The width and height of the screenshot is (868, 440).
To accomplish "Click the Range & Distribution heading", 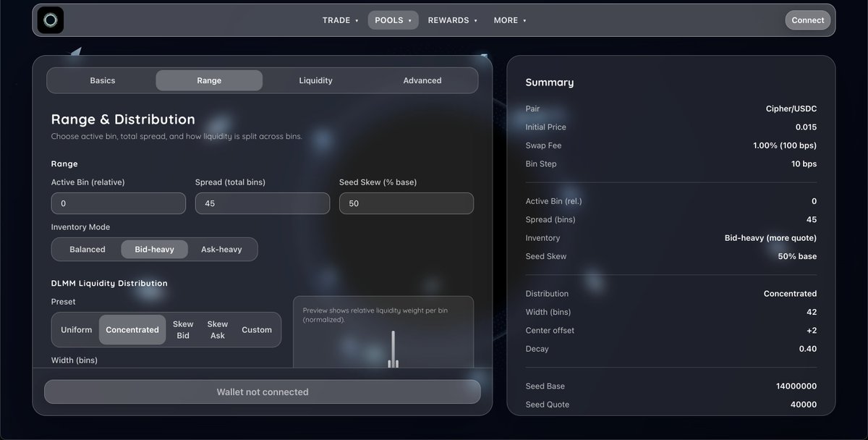I will 123,119.
